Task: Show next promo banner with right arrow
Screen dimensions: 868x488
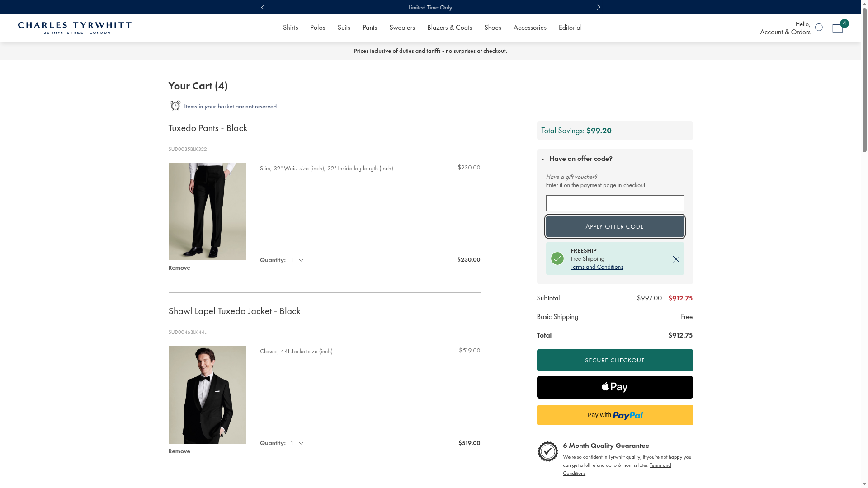Action: (599, 7)
